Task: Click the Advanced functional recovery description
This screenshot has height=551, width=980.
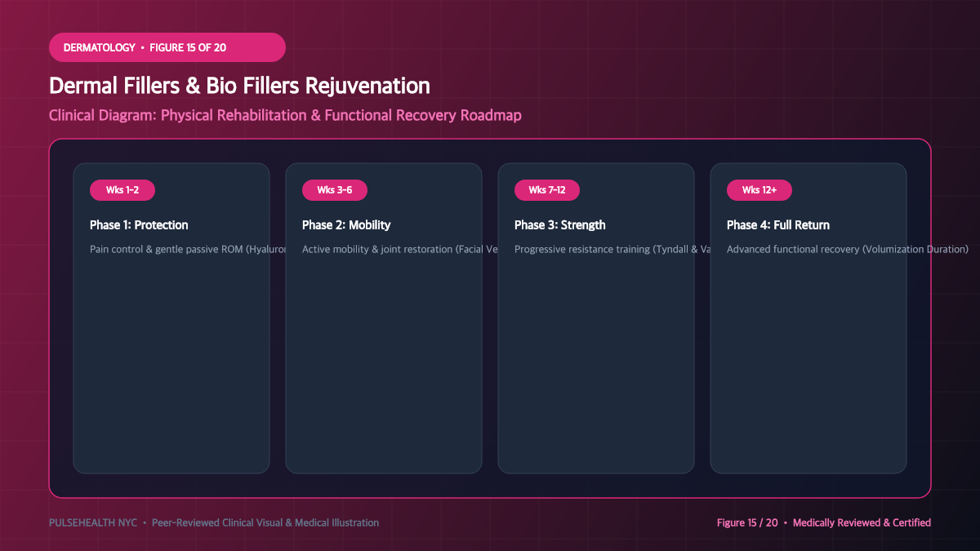Action: tap(848, 249)
